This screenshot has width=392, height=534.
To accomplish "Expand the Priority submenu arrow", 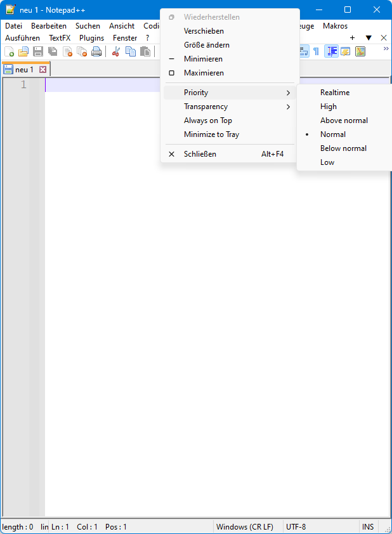I will (288, 93).
